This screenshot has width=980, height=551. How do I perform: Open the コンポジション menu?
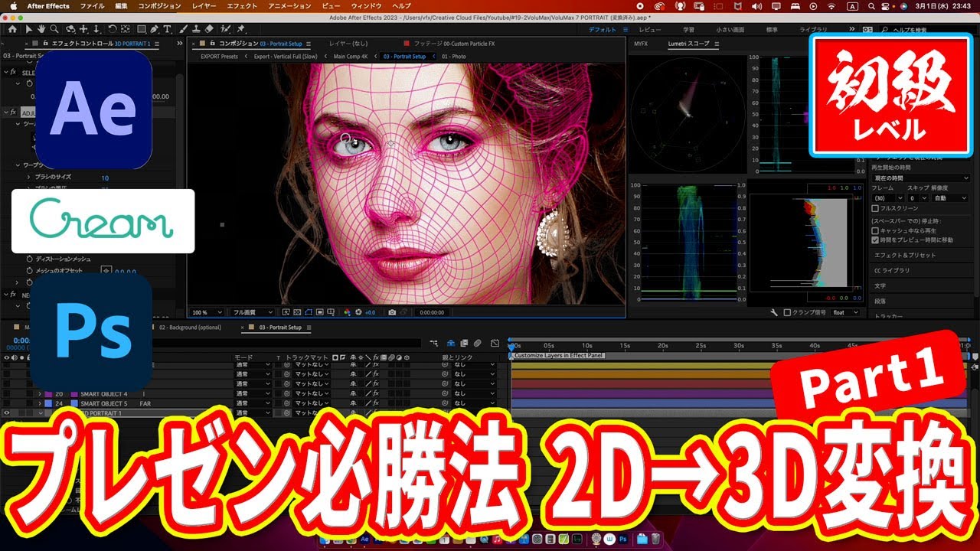[x=160, y=6]
